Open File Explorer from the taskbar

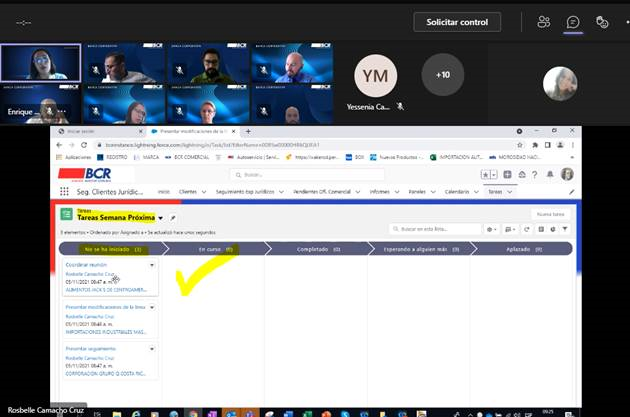117,414
